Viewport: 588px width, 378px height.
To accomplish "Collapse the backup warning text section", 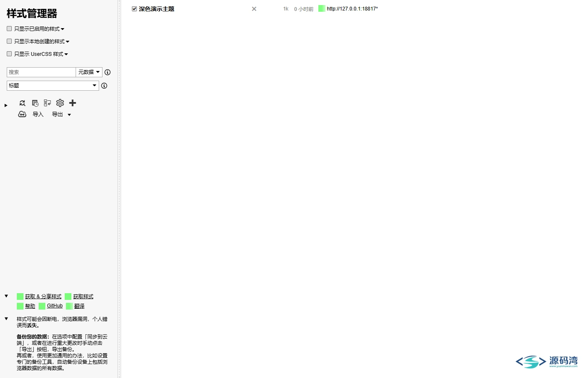I will [x=6, y=319].
